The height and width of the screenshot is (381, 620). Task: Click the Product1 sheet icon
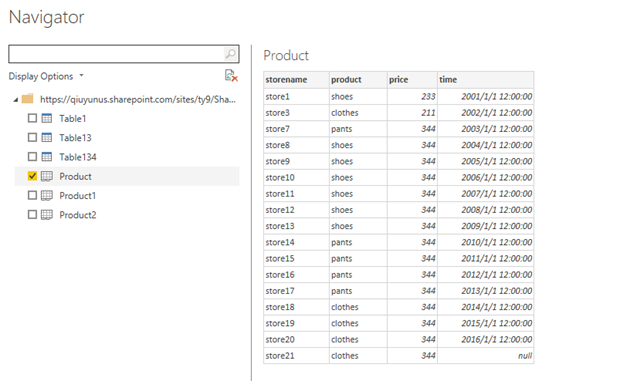click(x=47, y=196)
